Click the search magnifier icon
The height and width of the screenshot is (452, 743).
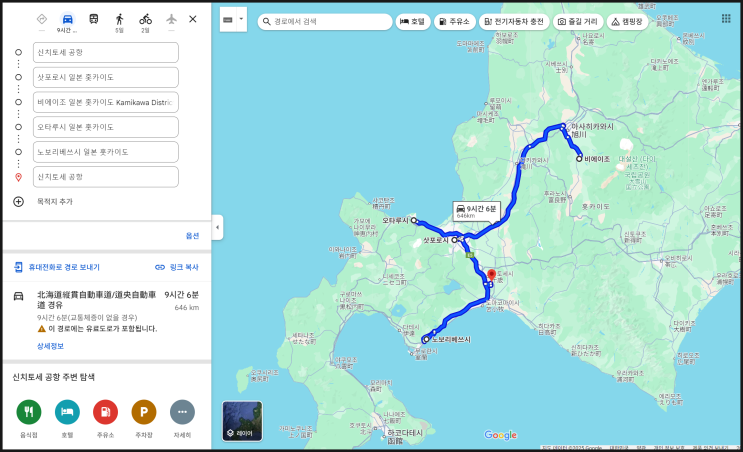tap(267, 21)
